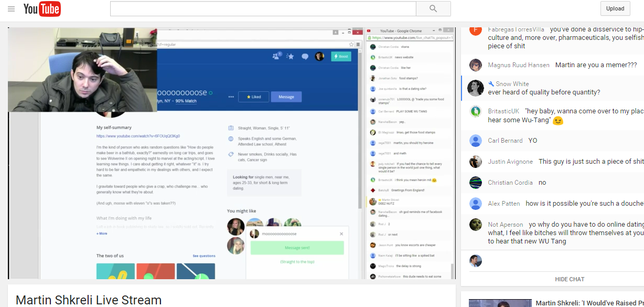
Task: Click the round profile photo in stream header
Action: [319, 56]
